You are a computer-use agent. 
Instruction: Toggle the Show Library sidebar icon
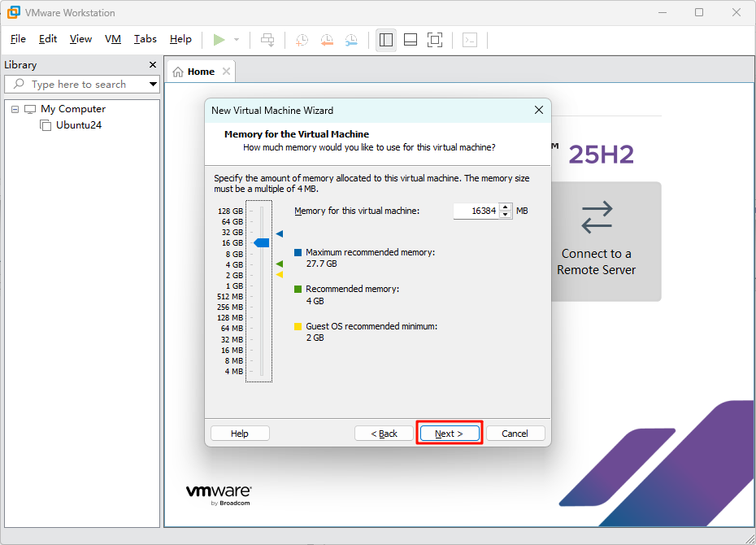pyautogui.click(x=385, y=40)
